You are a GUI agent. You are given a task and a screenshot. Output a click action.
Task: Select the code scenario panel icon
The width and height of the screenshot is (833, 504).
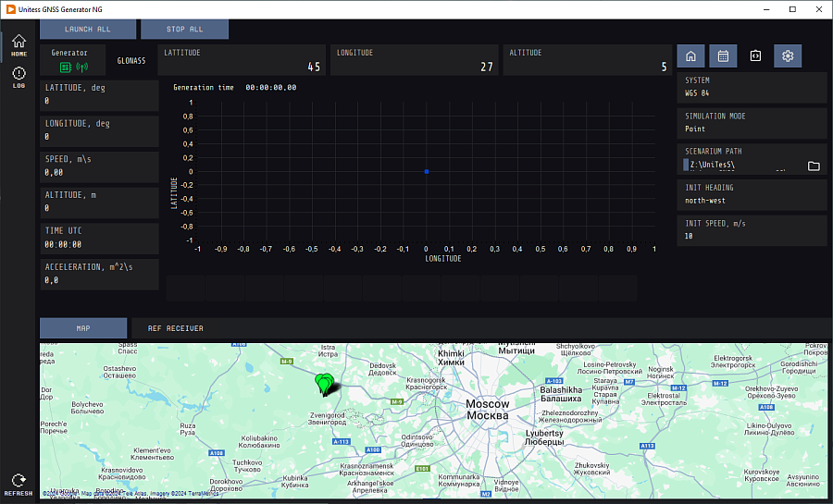coord(755,56)
